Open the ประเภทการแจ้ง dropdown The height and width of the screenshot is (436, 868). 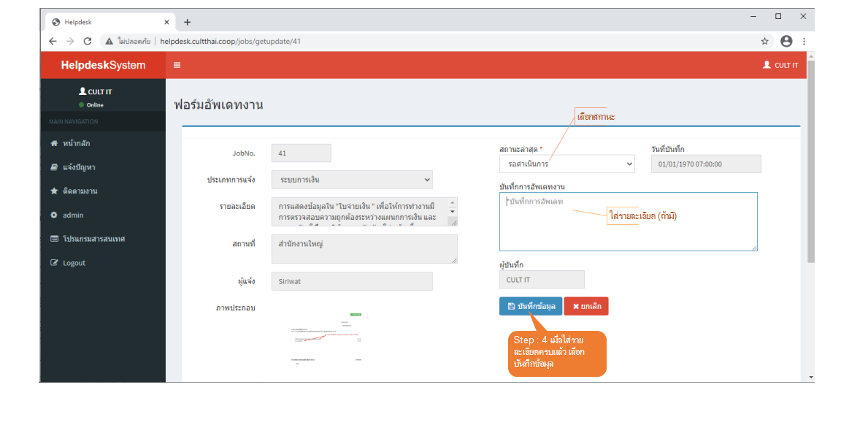[351, 180]
